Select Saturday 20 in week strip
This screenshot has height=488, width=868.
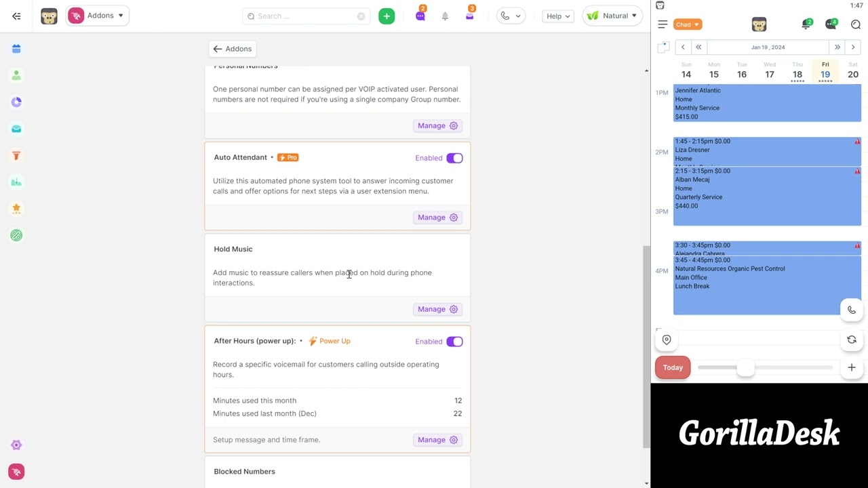tap(853, 71)
